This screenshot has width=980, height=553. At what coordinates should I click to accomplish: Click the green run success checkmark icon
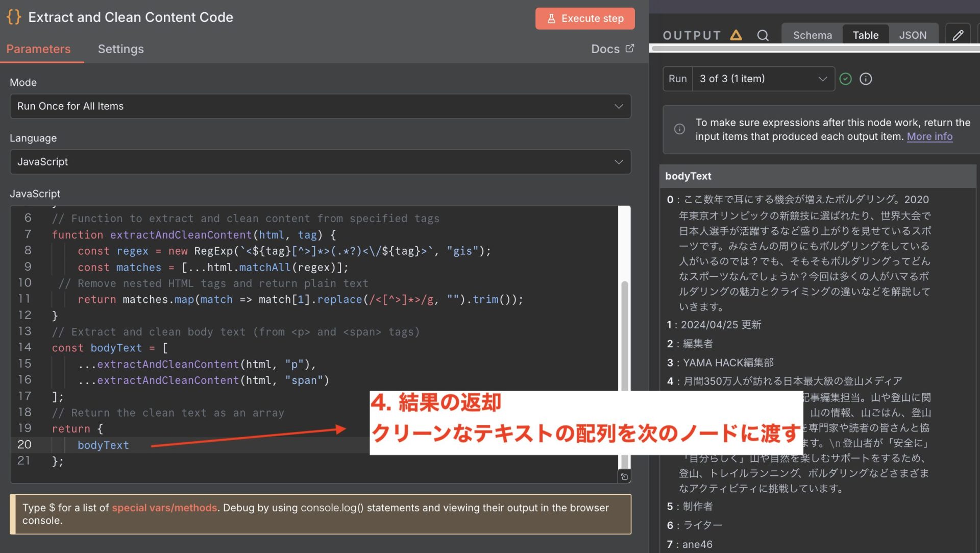(x=846, y=79)
